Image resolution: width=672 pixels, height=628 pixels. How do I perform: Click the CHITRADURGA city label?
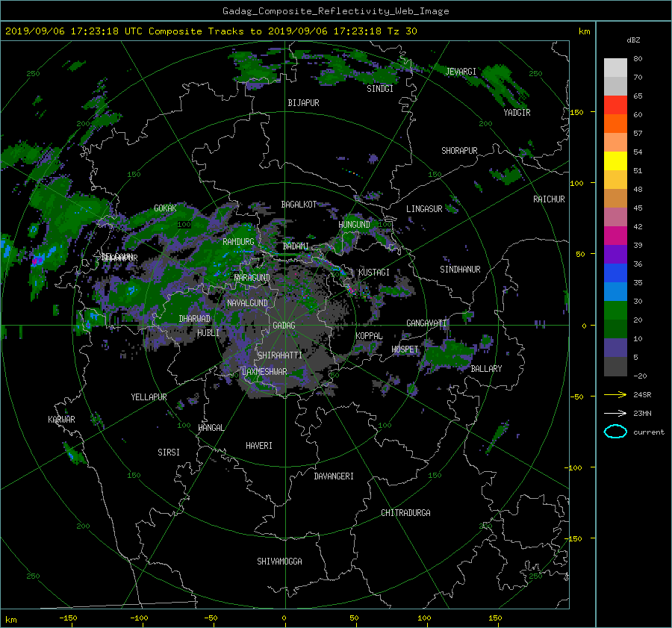(405, 513)
